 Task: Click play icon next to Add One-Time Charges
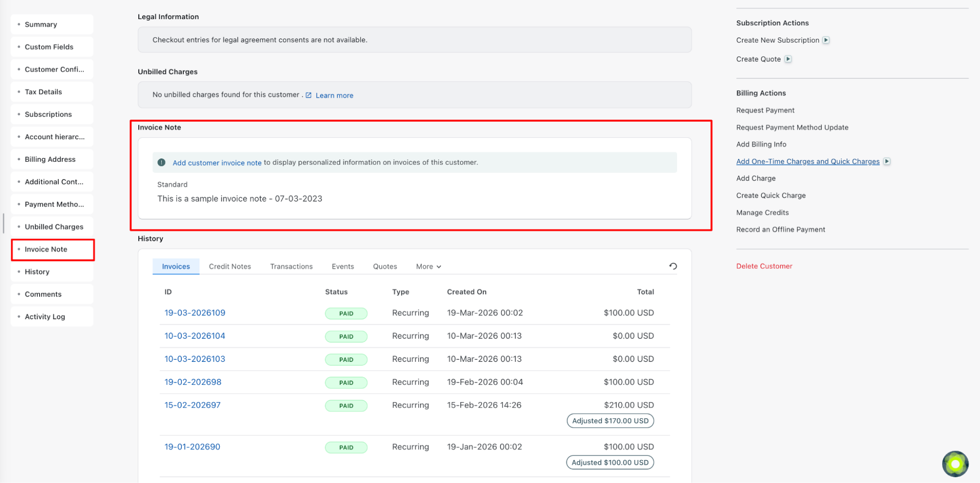point(887,161)
